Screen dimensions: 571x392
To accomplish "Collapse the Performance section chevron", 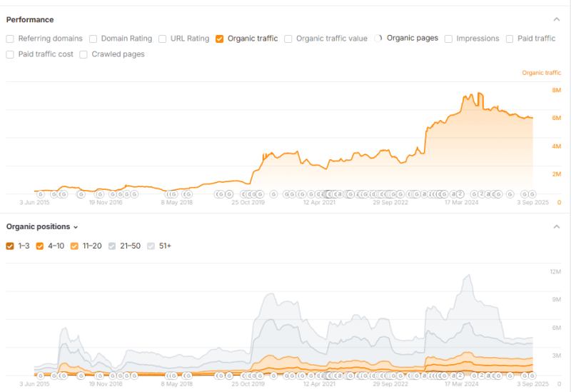I will tap(556, 19).
